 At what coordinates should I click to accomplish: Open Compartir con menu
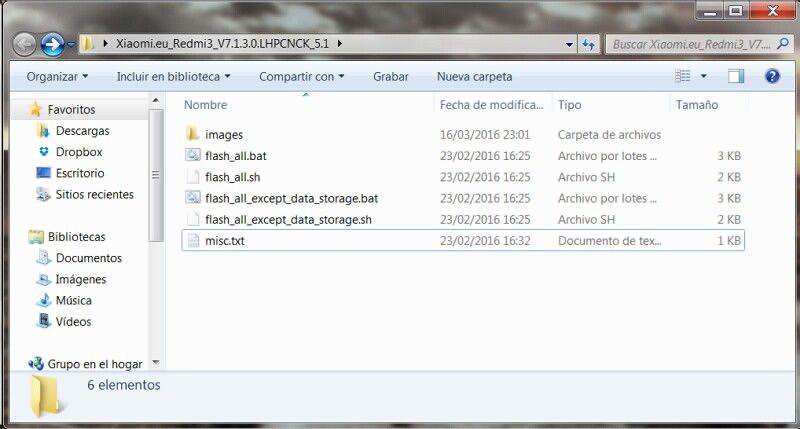point(302,77)
